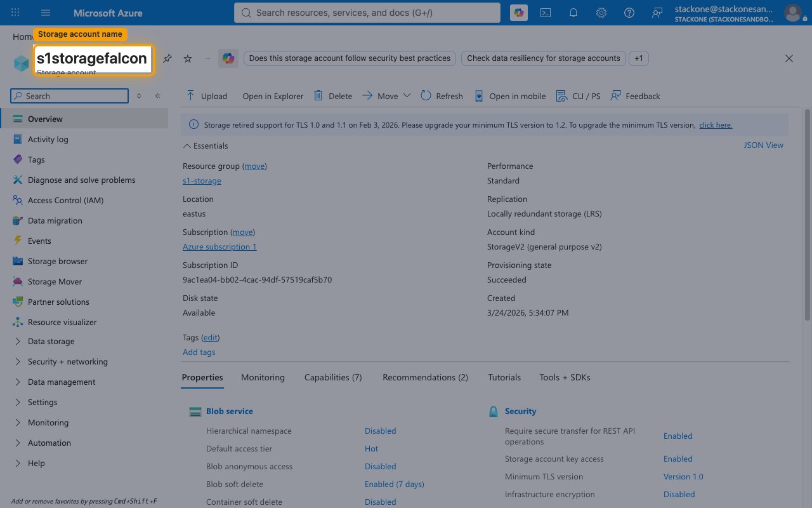Focus the sidebar Search field
Screen dimensions: 812x508
tap(70, 96)
